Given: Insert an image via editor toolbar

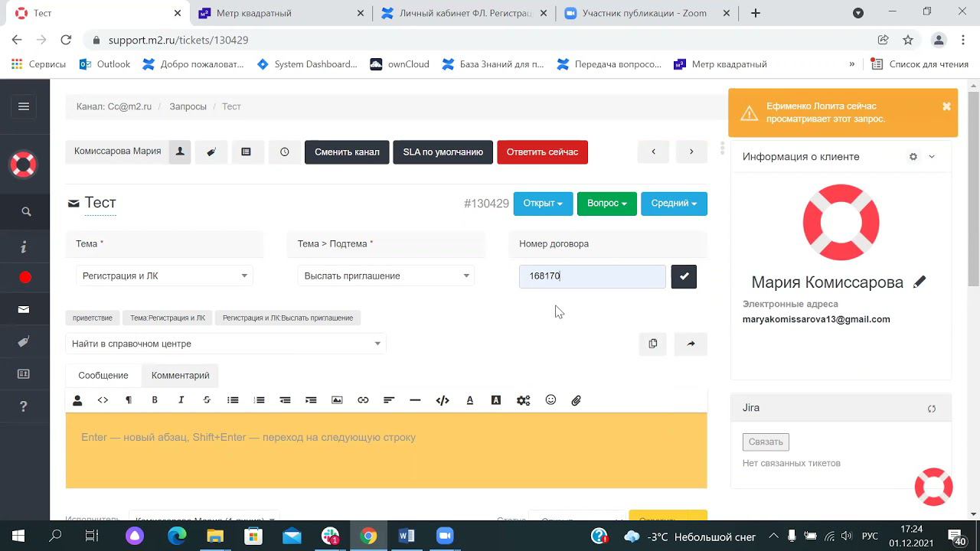Looking at the screenshot, I should 337,400.
